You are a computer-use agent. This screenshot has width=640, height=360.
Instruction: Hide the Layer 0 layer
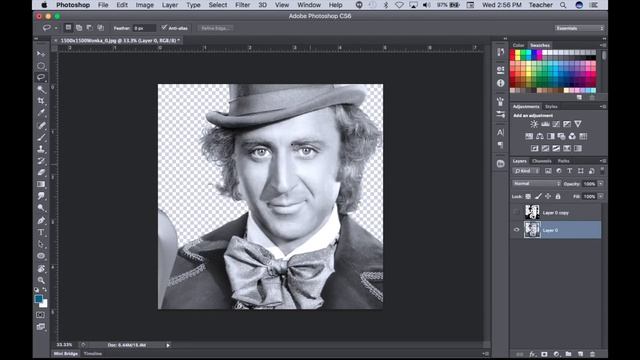click(516, 230)
